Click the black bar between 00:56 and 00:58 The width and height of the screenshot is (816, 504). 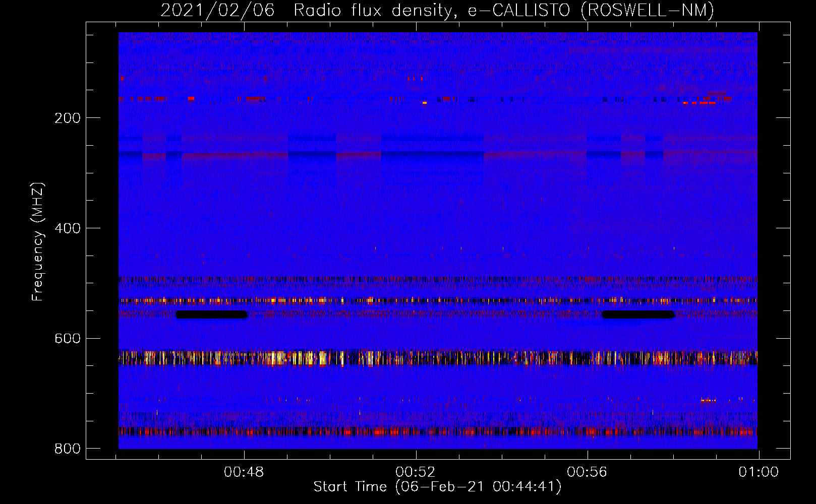(638, 314)
